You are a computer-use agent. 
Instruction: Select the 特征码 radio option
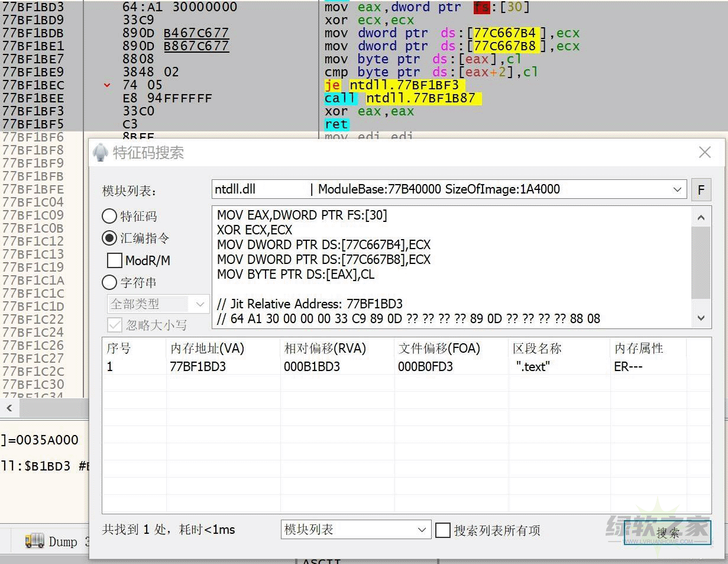(109, 216)
